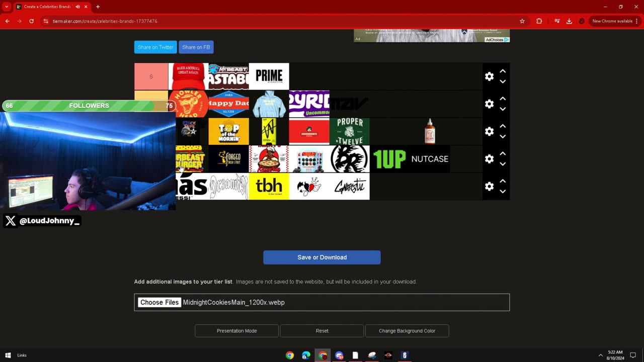Open settings gear for the S tier row

tap(489, 76)
